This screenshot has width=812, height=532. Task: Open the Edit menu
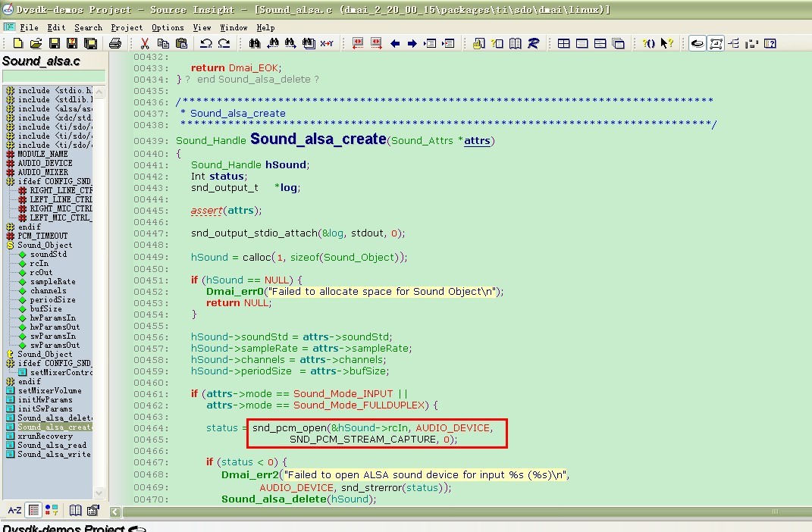(x=56, y=27)
